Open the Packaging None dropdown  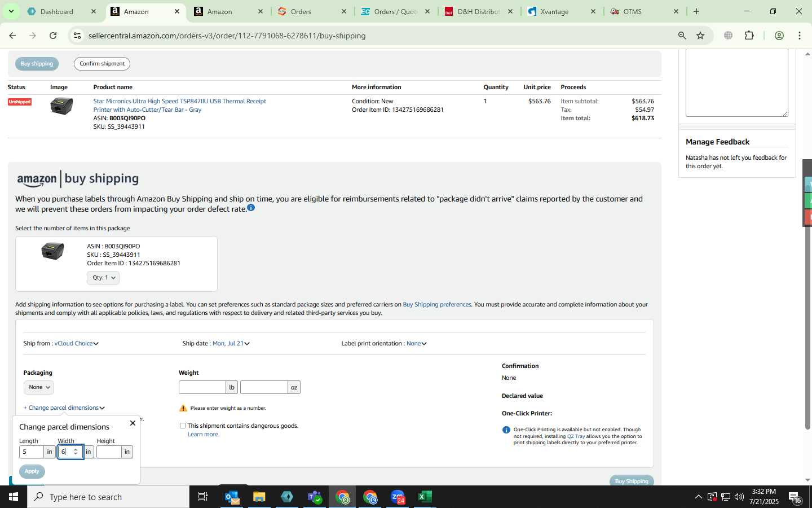(x=39, y=387)
